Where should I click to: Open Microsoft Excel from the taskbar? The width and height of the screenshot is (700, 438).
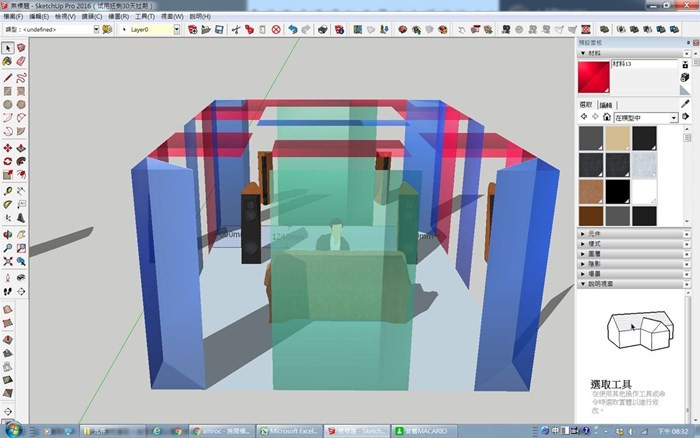pos(290,431)
